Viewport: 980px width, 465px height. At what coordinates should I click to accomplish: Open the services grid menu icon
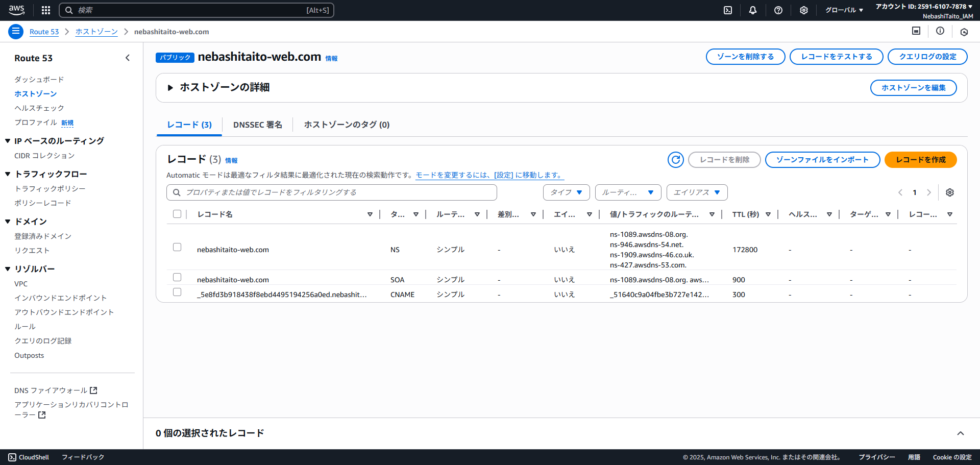(46, 10)
